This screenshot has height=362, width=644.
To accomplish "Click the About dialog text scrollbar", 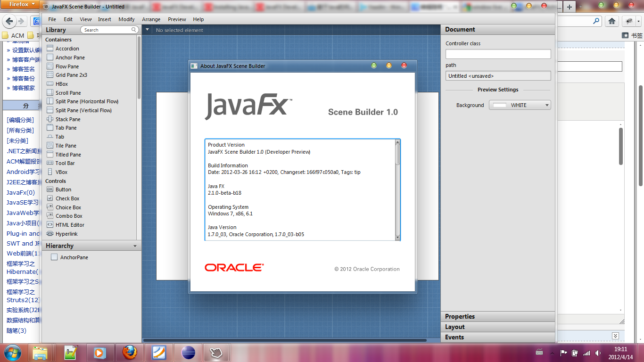I will click(x=397, y=155).
